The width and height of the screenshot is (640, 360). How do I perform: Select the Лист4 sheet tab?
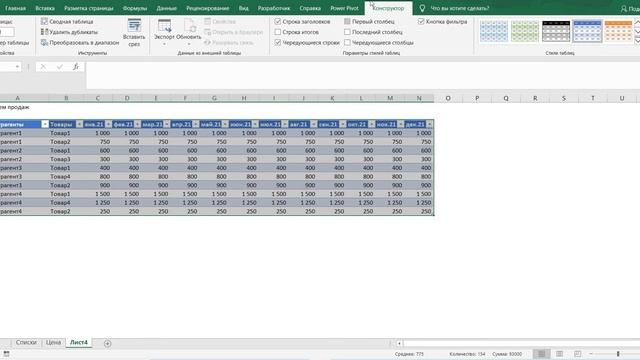(x=79, y=342)
